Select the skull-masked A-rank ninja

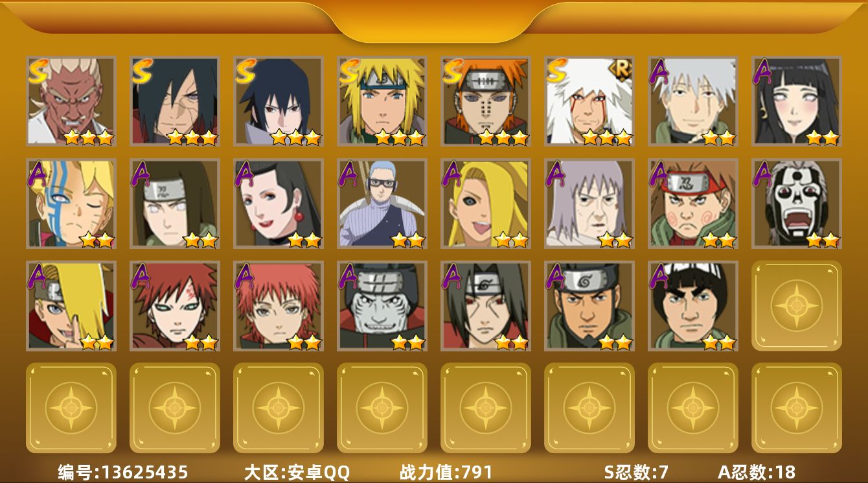click(x=796, y=203)
